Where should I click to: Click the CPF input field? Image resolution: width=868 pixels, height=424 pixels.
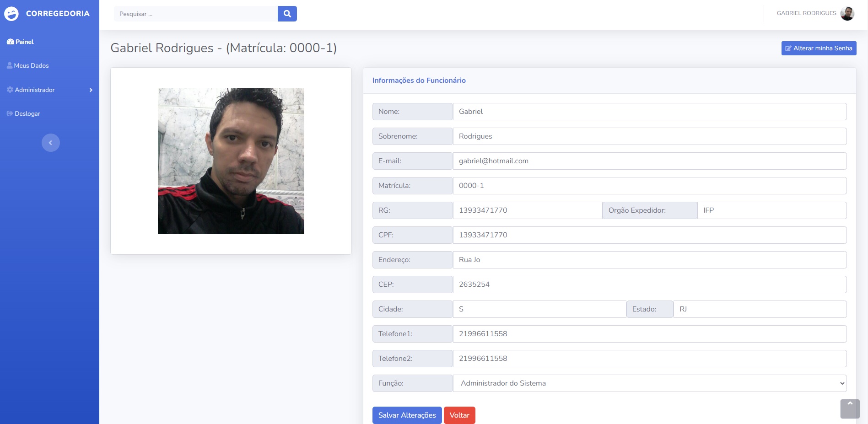[x=650, y=235]
